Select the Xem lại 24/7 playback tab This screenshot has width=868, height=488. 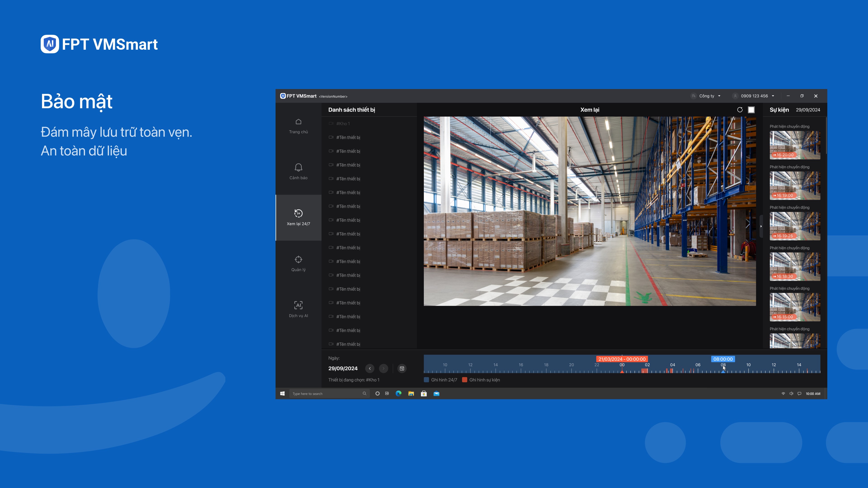(x=298, y=218)
